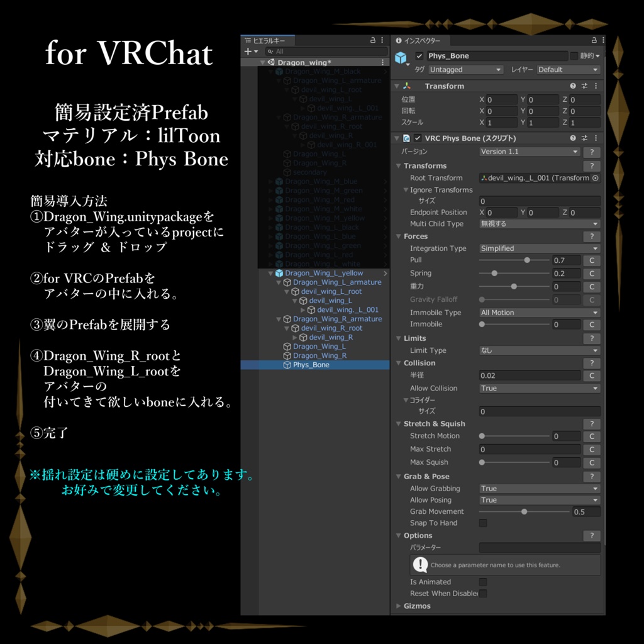Open Dragon_Wing_L_yellow prefab arrow

(x=386, y=273)
